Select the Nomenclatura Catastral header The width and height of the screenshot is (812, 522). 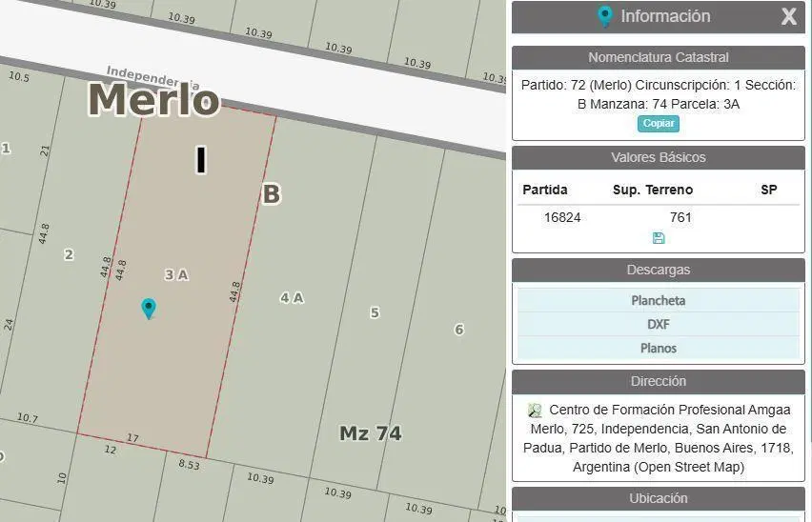tap(659, 57)
